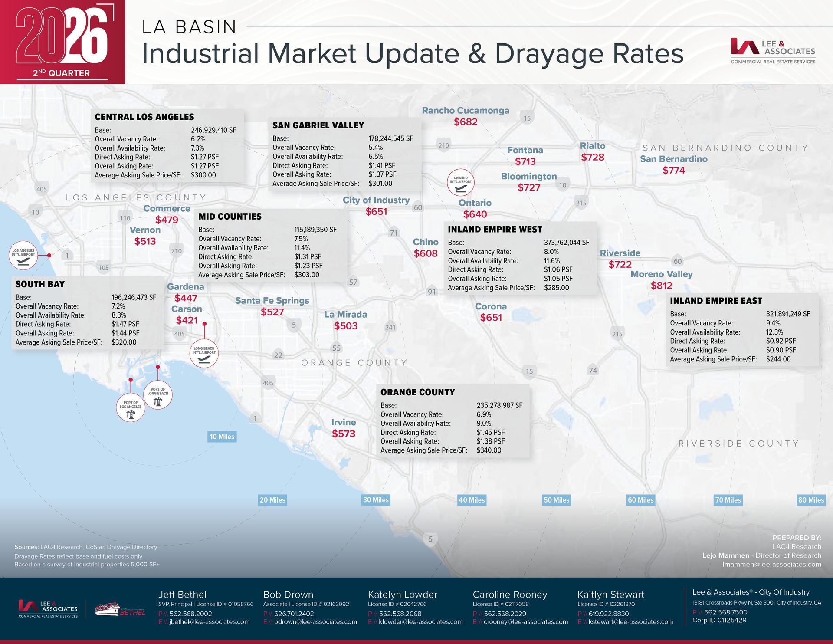833x644 pixels.
Task: Click the Lee & Associates logo in header
Action: pyautogui.click(x=773, y=51)
